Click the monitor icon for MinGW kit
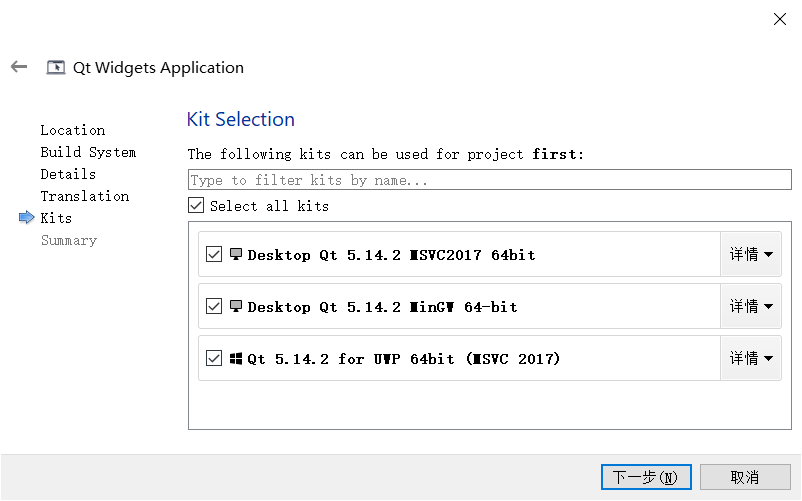 tap(237, 306)
